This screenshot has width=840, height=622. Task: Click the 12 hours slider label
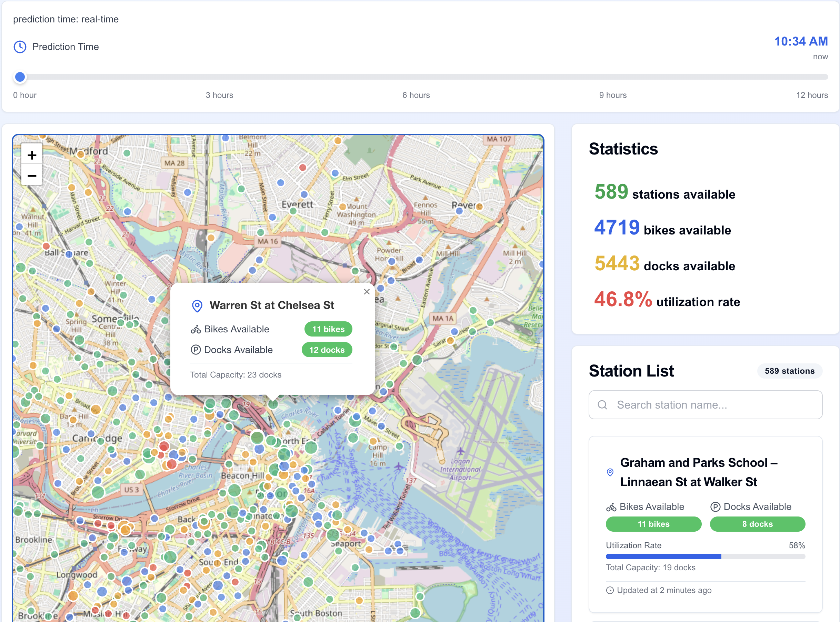(x=811, y=95)
